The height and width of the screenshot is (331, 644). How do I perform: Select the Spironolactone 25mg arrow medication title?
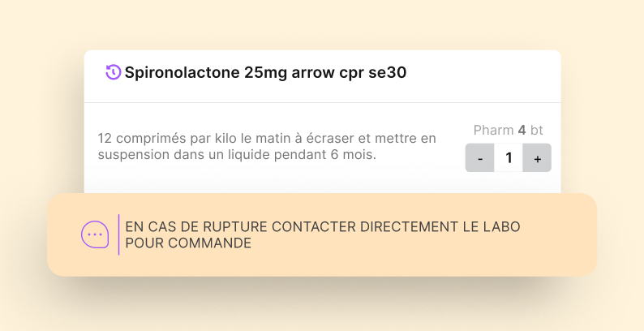[265, 73]
